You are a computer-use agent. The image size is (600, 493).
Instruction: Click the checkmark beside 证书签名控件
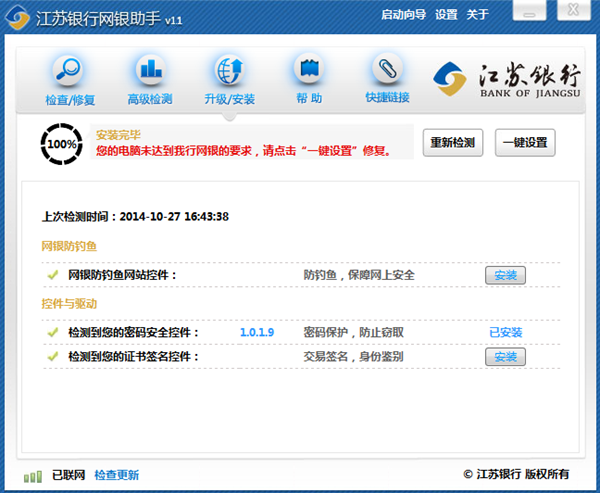tap(52, 357)
